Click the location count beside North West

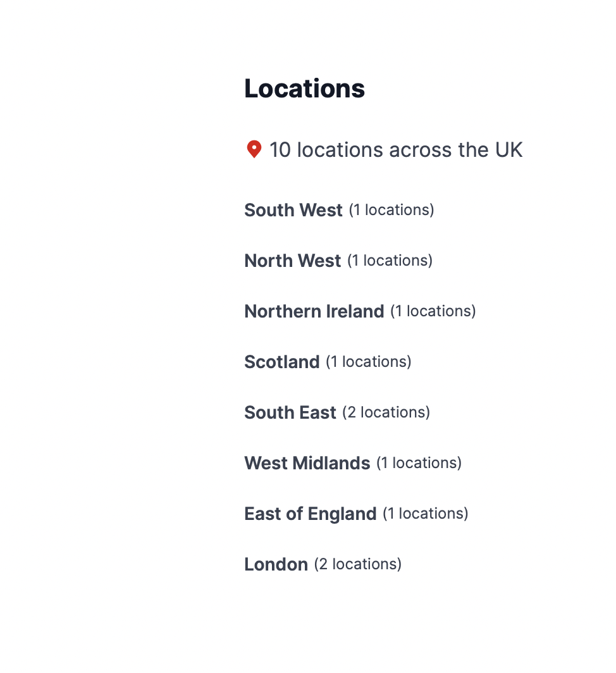coord(390,261)
